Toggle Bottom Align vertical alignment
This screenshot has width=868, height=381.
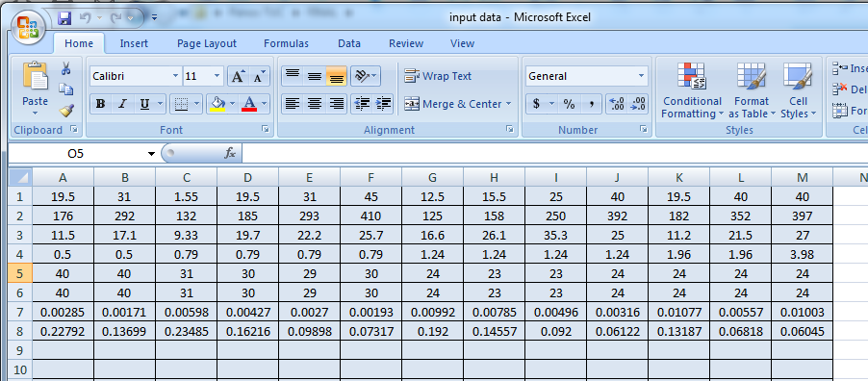pos(336,76)
